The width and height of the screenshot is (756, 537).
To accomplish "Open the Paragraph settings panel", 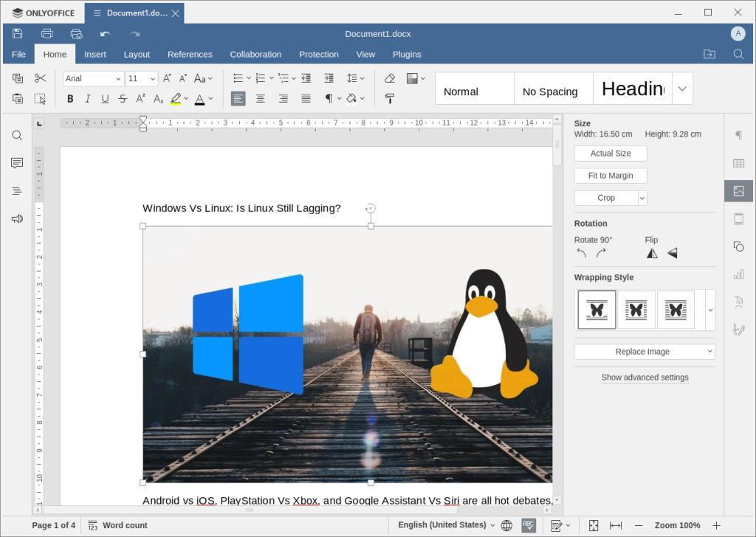I will 738,136.
